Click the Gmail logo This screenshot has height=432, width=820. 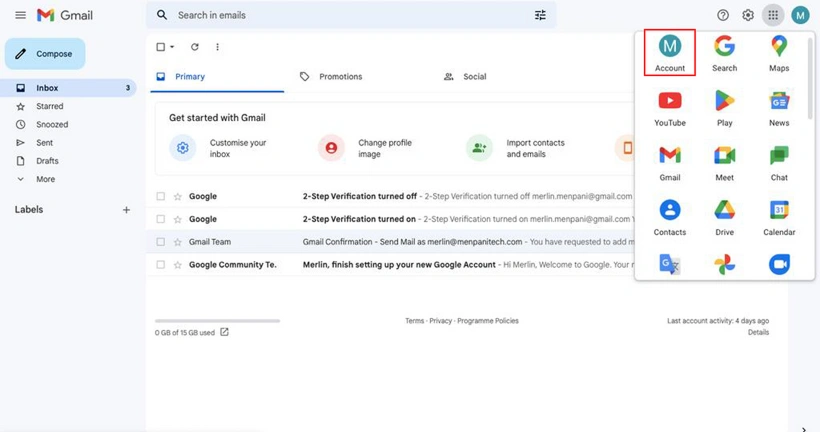point(65,15)
